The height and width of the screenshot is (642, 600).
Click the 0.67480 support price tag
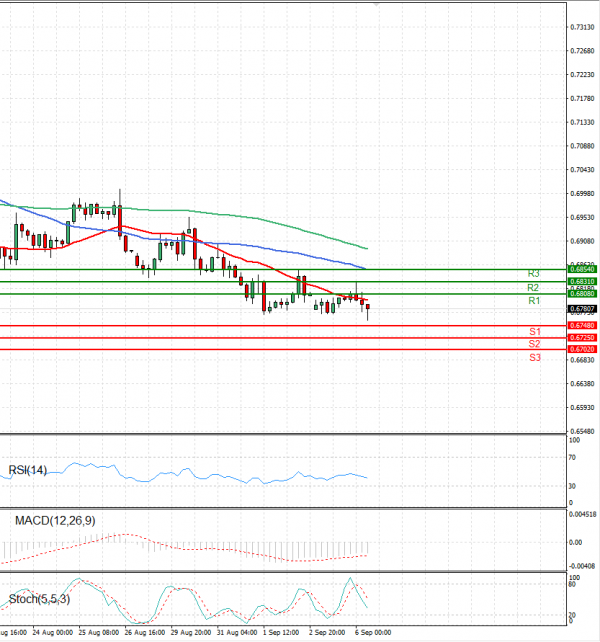[582, 326]
